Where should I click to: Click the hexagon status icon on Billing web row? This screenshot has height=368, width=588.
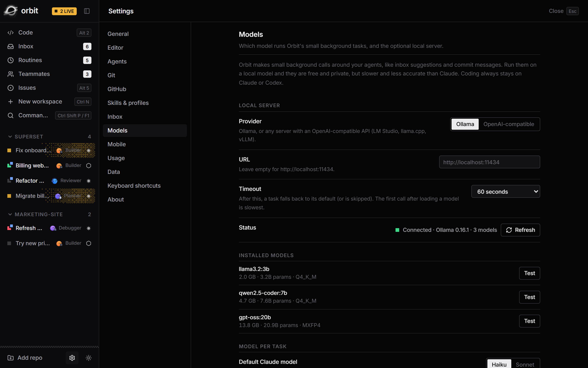tap(89, 166)
